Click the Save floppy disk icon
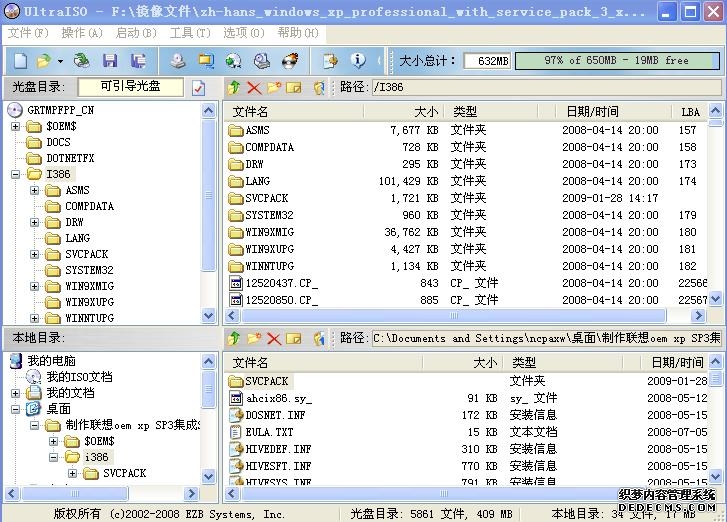 110,61
